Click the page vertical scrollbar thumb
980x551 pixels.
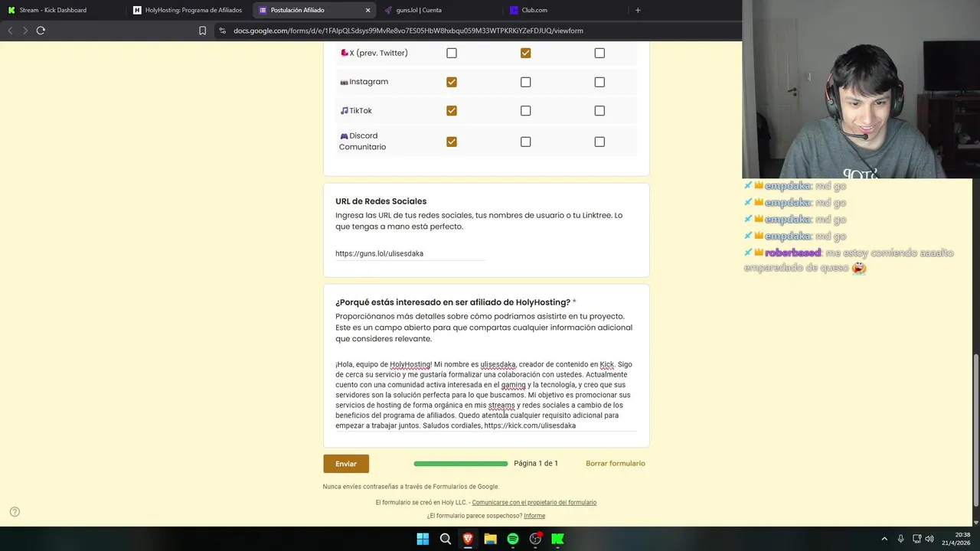(975, 429)
